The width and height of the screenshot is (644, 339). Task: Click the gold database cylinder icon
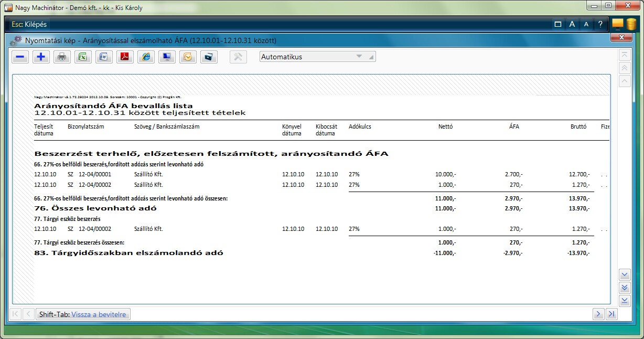tap(631, 24)
